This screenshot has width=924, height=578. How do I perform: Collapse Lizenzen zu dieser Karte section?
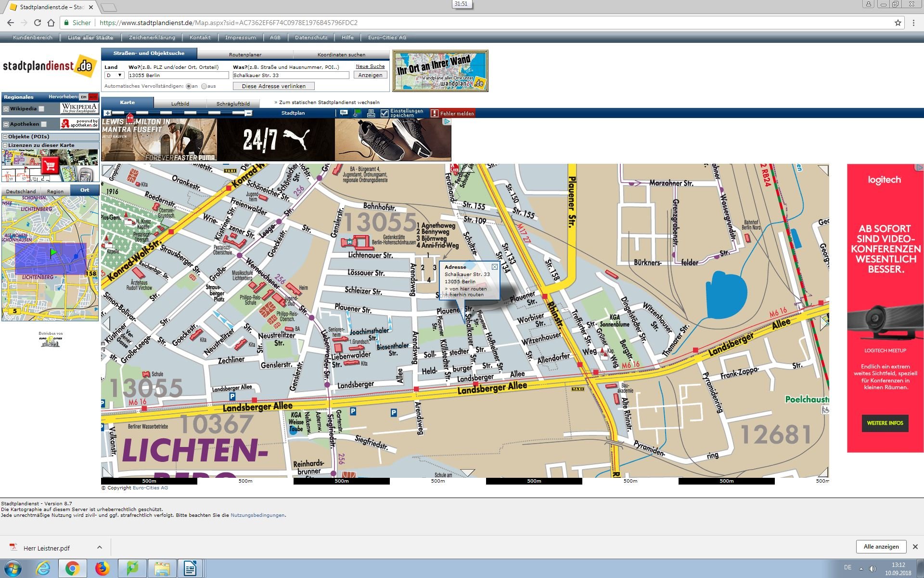pyautogui.click(x=5, y=145)
